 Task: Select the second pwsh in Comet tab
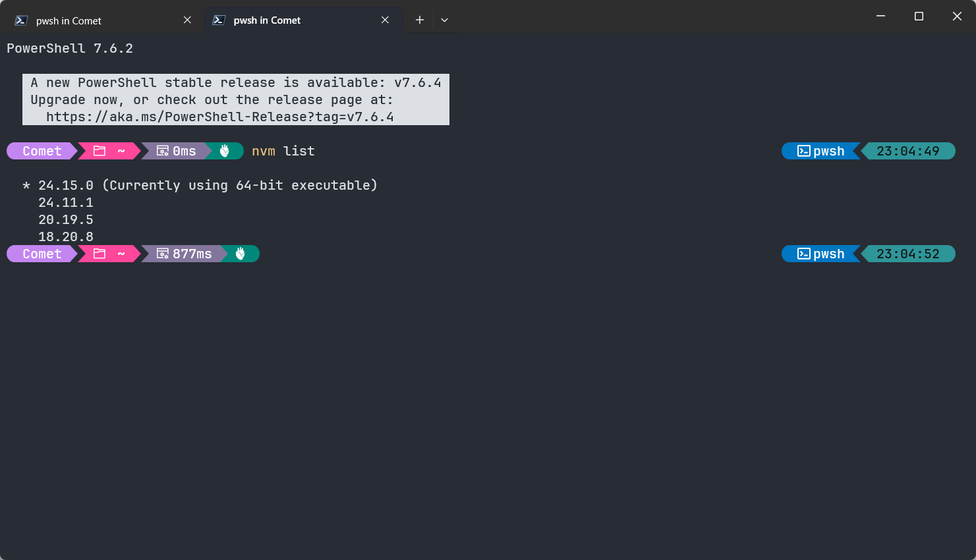click(x=303, y=20)
